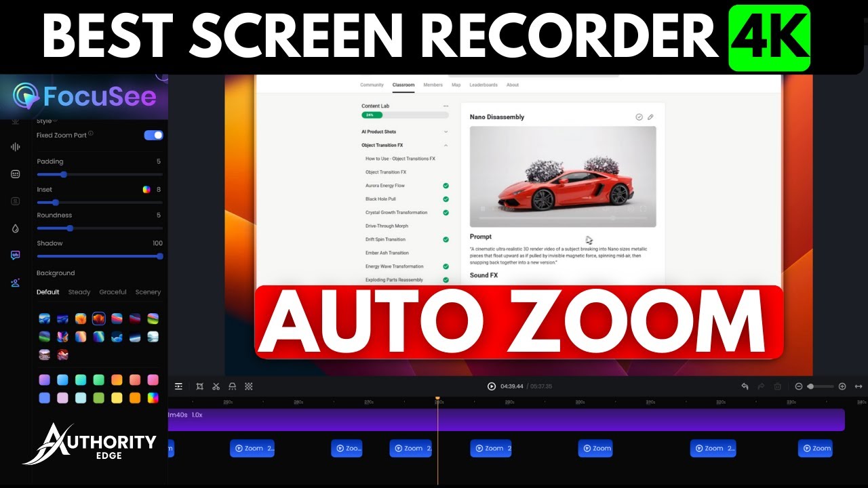Select the highlighted orange wallpaper thumbnail
This screenshot has height=488, width=868.
tap(99, 319)
